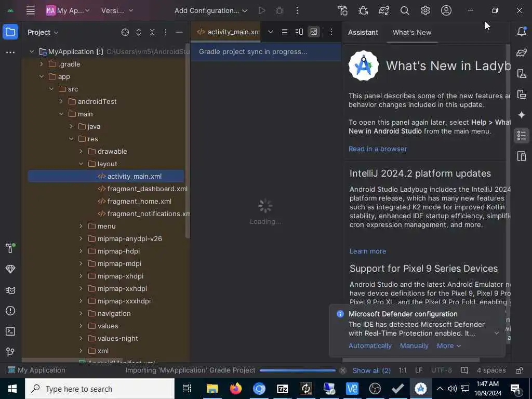
Task: Click the Run app play button
Action: [262, 10]
